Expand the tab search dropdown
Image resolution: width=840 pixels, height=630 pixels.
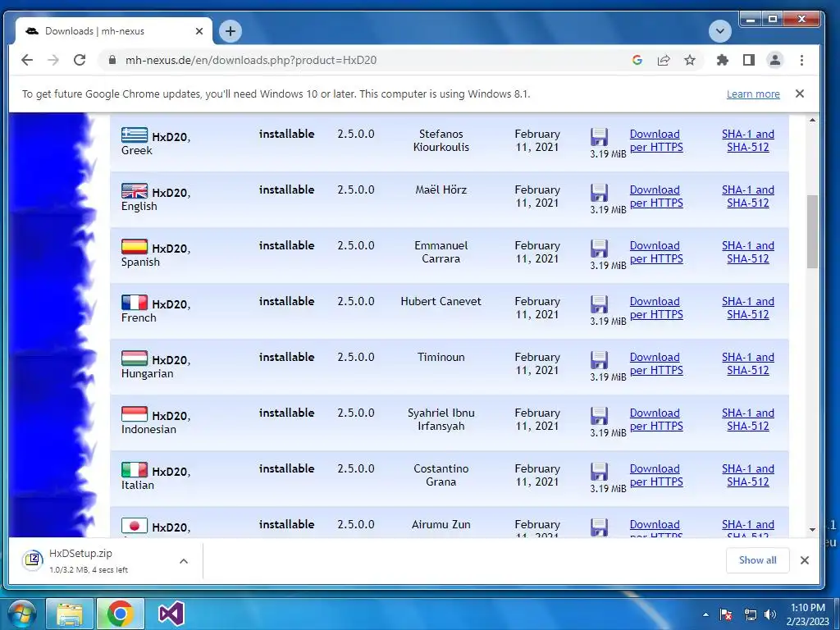(x=720, y=31)
